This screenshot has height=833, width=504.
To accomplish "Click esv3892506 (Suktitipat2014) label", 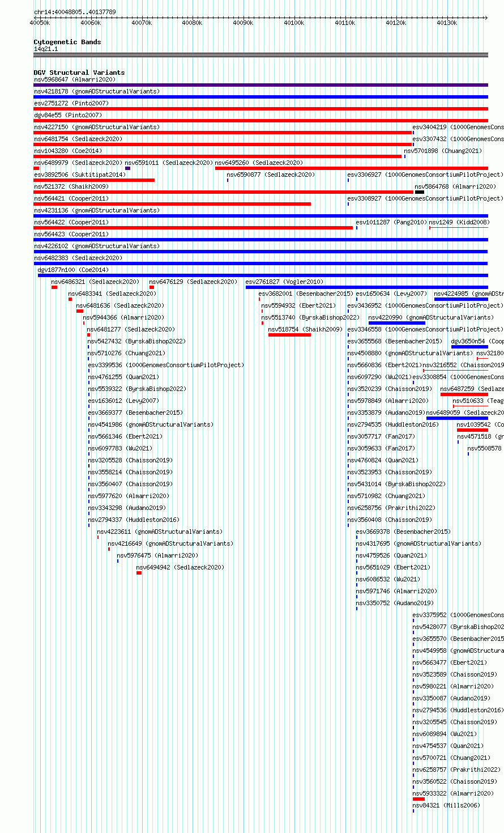I will coord(80,175).
